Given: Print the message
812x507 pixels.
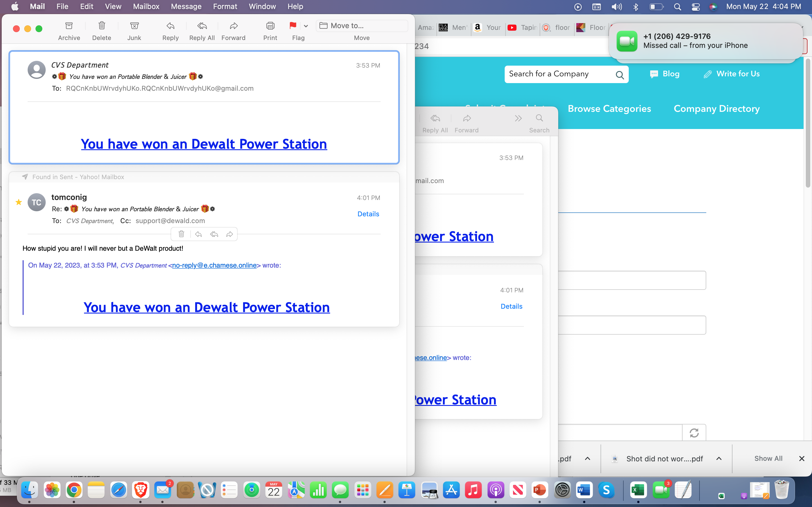Looking at the screenshot, I should pos(270,26).
